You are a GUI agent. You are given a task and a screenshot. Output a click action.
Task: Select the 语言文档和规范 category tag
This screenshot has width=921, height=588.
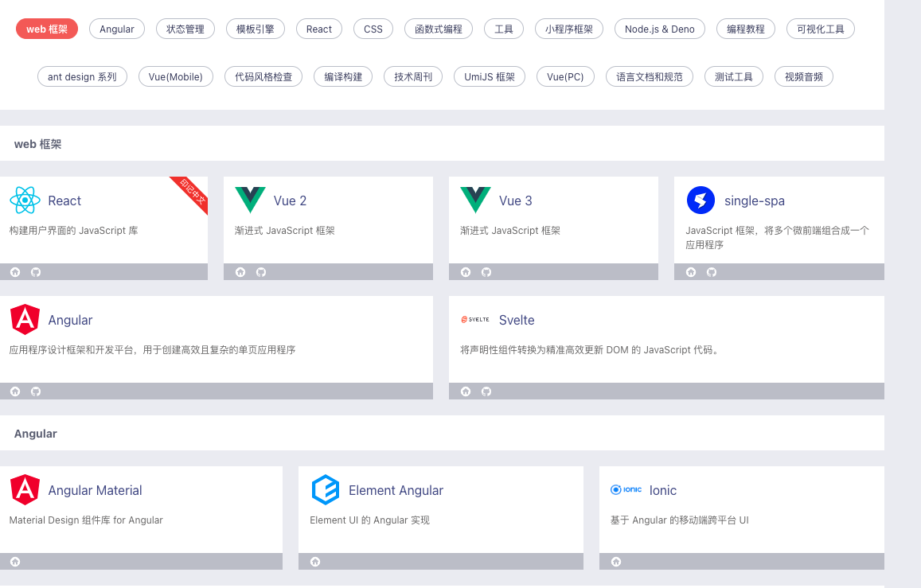tap(650, 76)
